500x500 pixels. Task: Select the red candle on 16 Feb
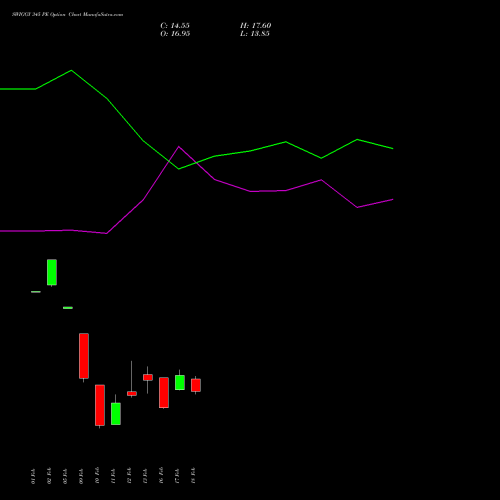pos(164,393)
